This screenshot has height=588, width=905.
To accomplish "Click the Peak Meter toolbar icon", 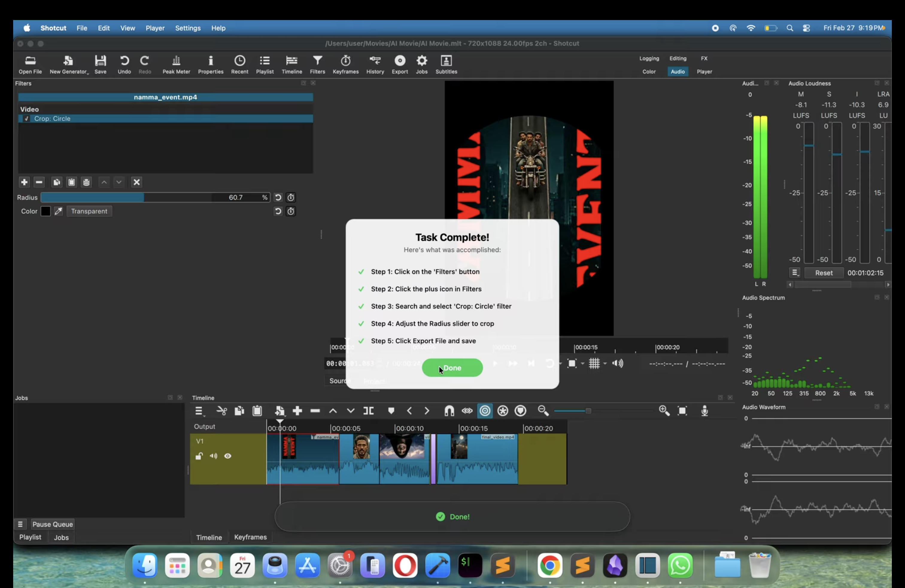I will coord(176,64).
